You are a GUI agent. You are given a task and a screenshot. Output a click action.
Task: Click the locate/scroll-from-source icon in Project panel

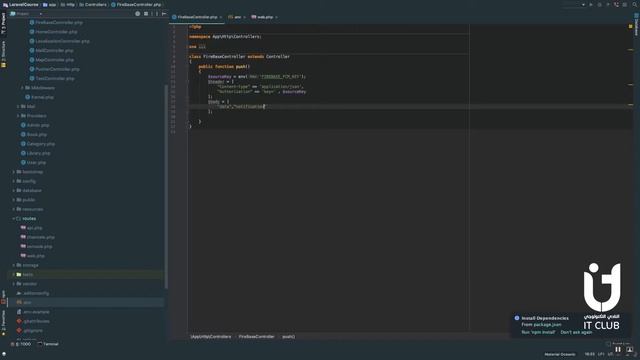[x=138, y=14]
